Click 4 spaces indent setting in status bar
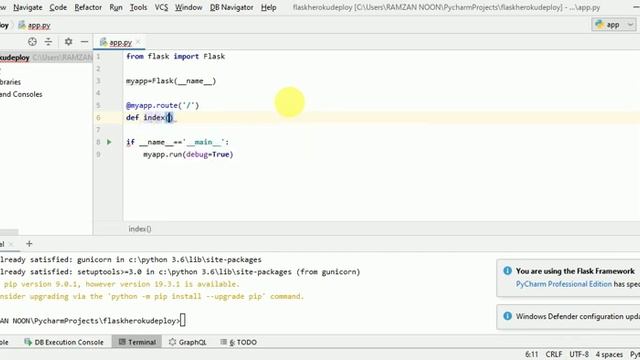 point(609,354)
